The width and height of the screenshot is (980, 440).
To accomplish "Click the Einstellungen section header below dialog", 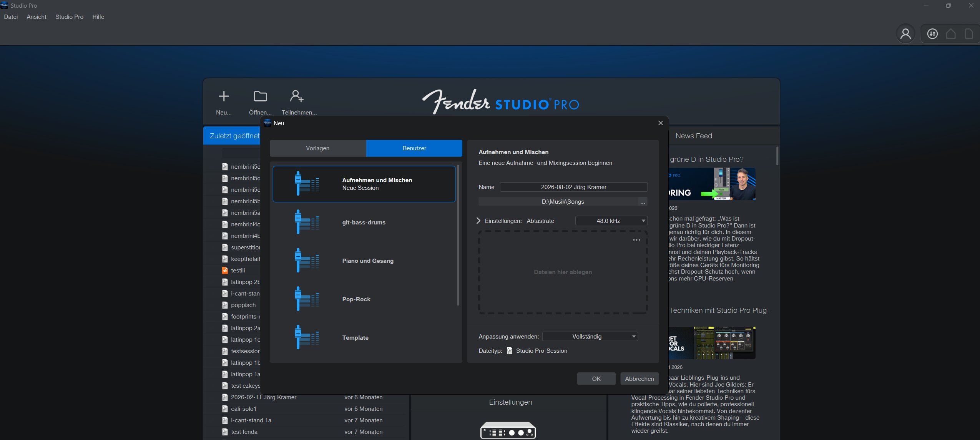I will click(510, 402).
